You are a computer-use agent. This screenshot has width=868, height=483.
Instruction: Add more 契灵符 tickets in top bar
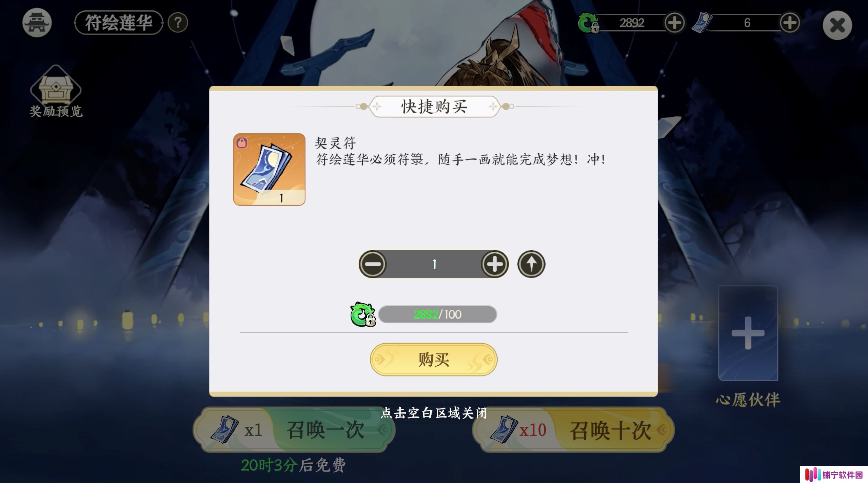coord(790,23)
